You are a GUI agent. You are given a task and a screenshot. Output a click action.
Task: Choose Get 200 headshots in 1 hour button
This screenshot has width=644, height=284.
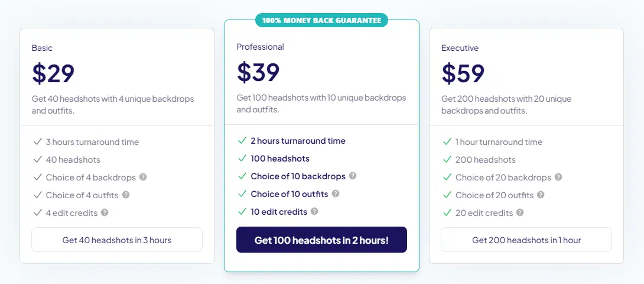(526, 240)
